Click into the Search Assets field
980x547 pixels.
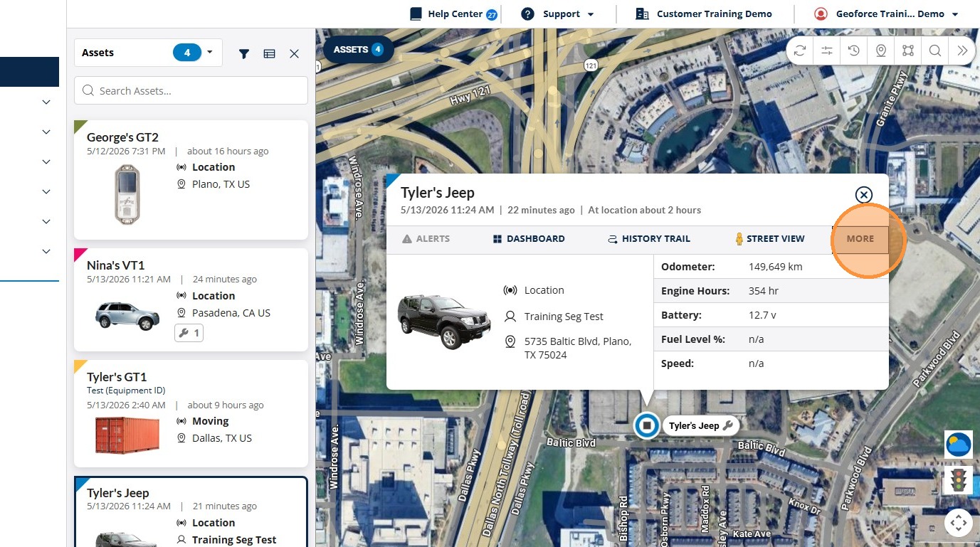click(x=191, y=91)
